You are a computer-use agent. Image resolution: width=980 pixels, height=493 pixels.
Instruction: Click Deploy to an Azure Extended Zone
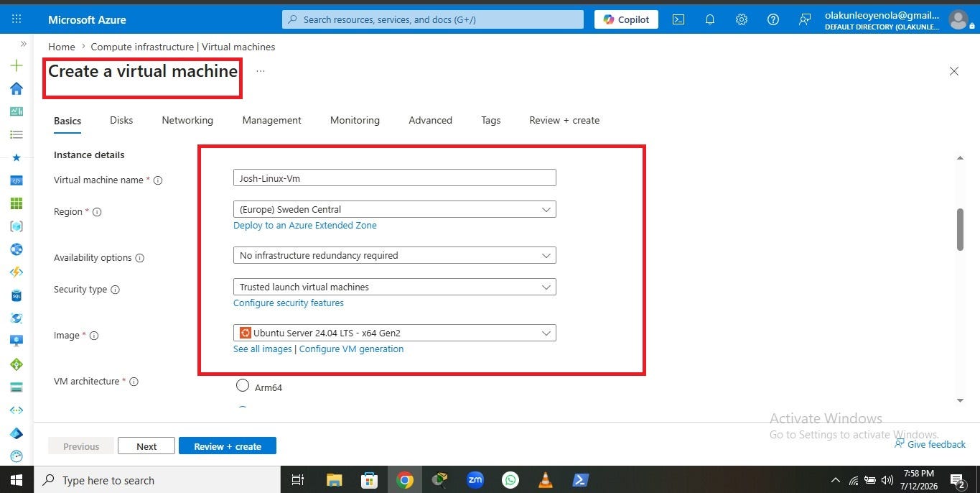coord(305,226)
